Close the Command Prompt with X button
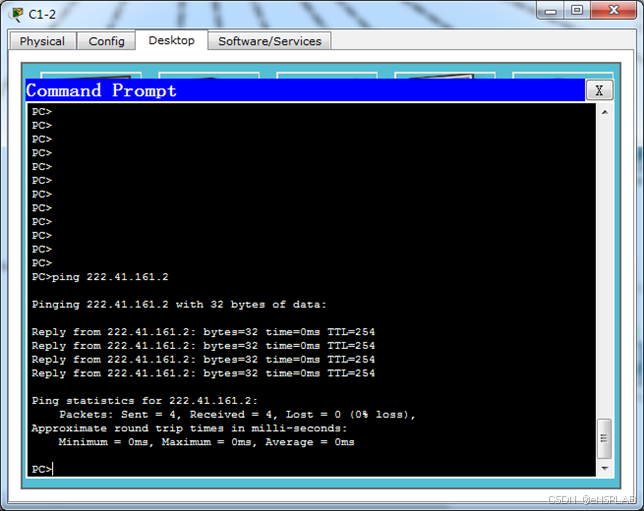The height and width of the screenshot is (511, 644). tap(599, 90)
